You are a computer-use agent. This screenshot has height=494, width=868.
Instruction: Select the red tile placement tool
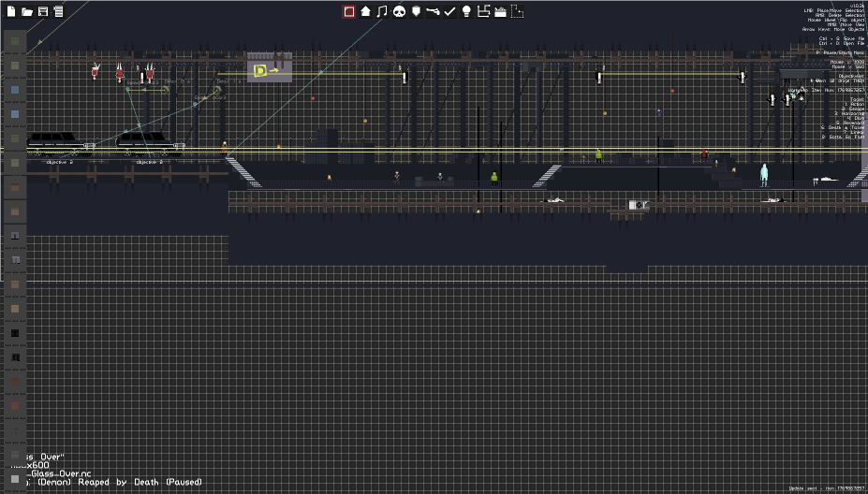tap(348, 11)
